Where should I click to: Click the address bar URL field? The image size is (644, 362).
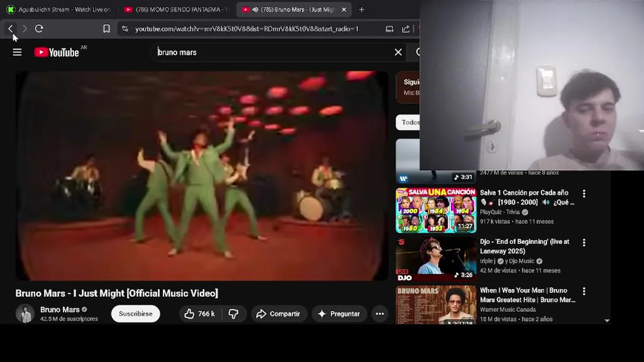pos(247,29)
